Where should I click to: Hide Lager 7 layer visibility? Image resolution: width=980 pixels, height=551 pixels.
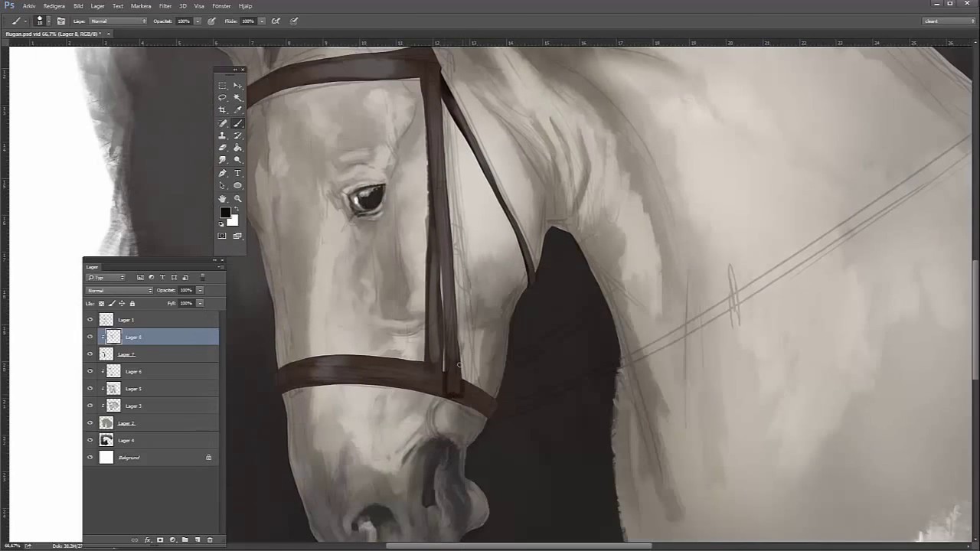(x=90, y=354)
